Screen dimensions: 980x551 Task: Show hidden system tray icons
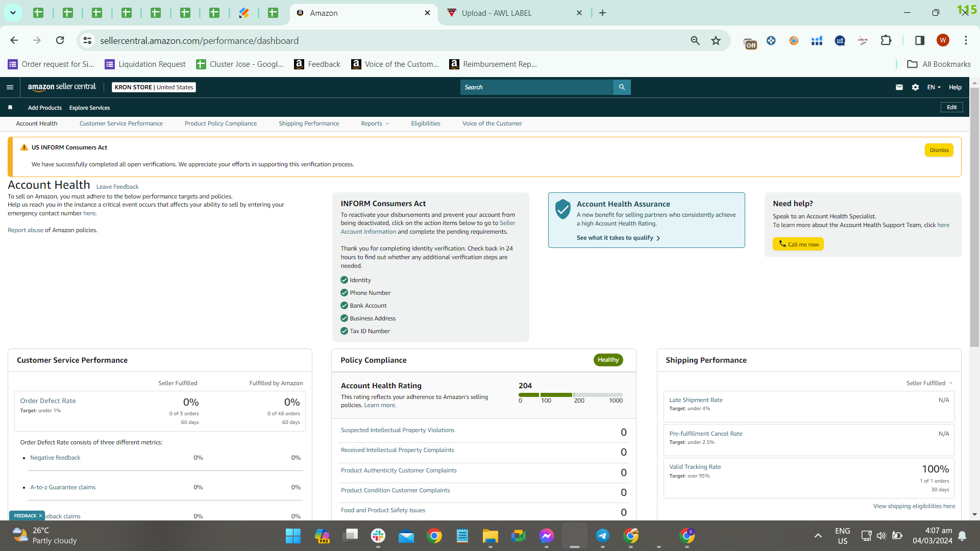[x=818, y=536]
